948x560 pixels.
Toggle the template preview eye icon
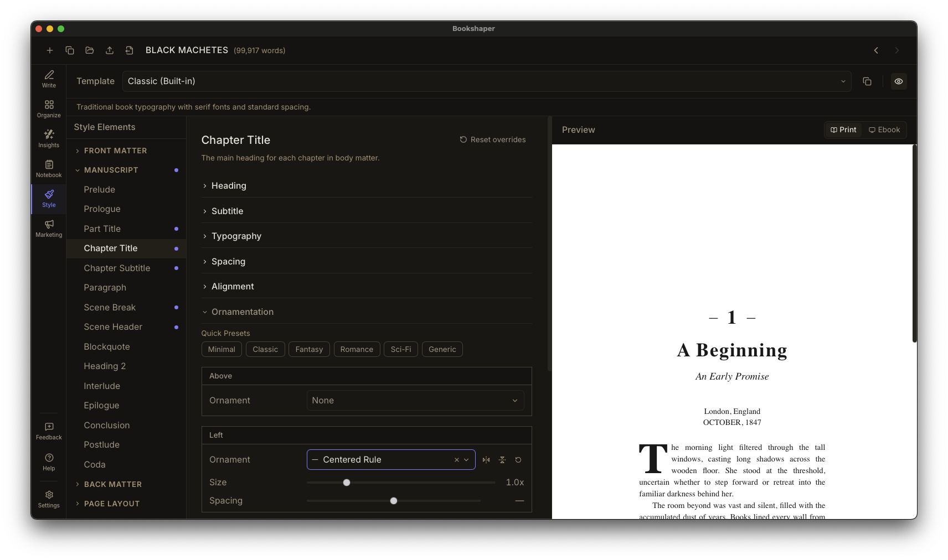[898, 81]
